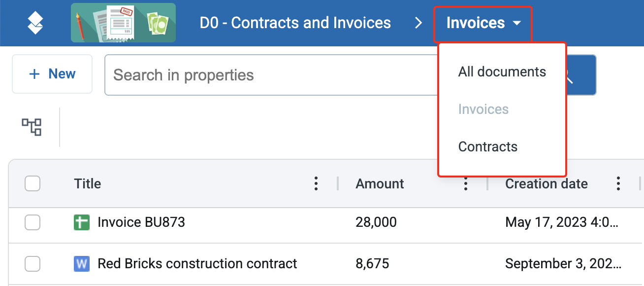Open the tree structure view icon
Image resolution: width=644 pixels, height=286 pixels.
click(32, 127)
